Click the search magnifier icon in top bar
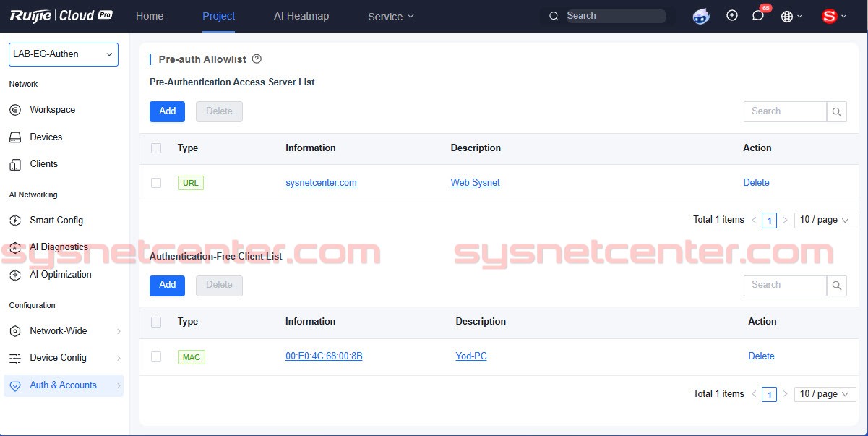The width and height of the screenshot is (868, 436). [x=554, y=16]
